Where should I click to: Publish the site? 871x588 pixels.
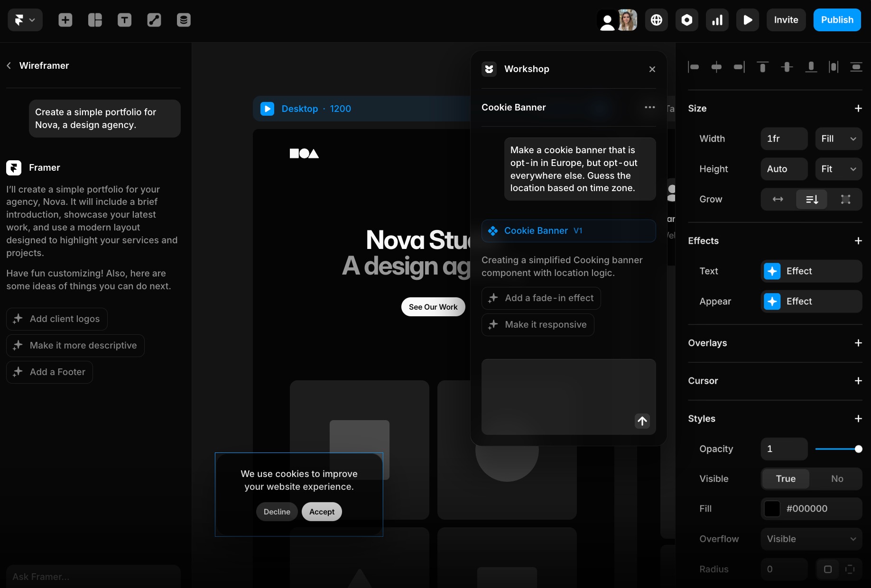coord(837,20)
